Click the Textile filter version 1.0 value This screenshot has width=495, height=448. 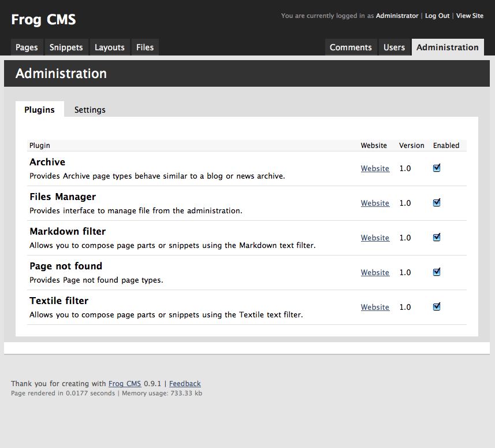click(405, 308)
